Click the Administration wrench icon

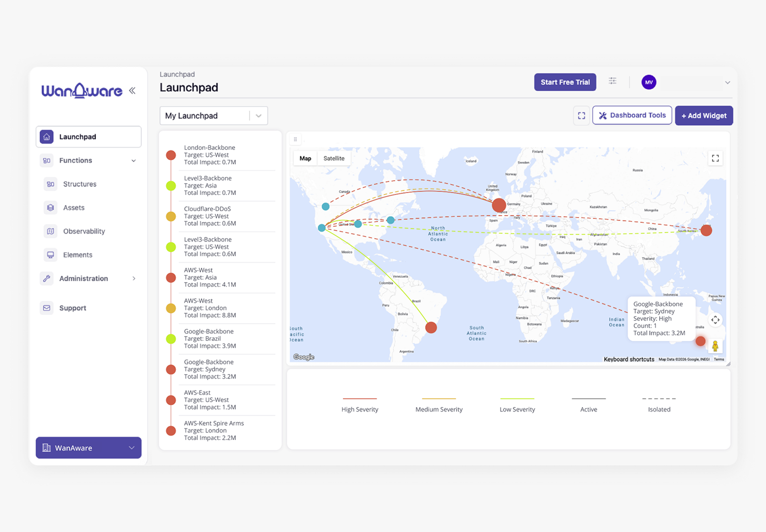(47, 278)
